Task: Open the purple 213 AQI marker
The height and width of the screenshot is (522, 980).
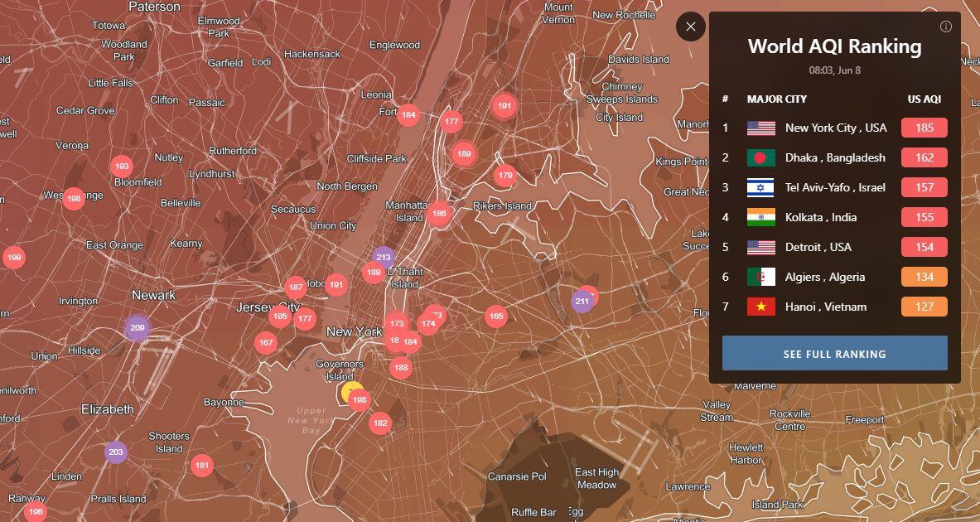Action: pos(383,257)
